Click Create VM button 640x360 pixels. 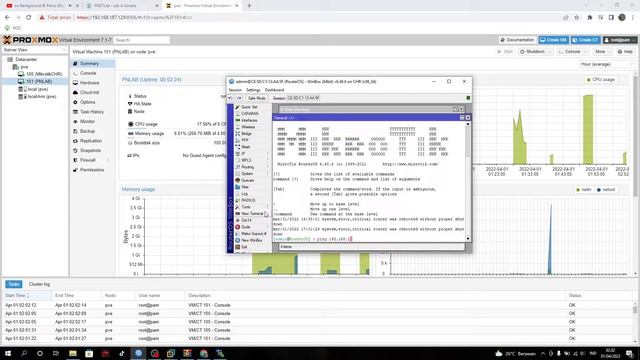[x=553, y=40]
